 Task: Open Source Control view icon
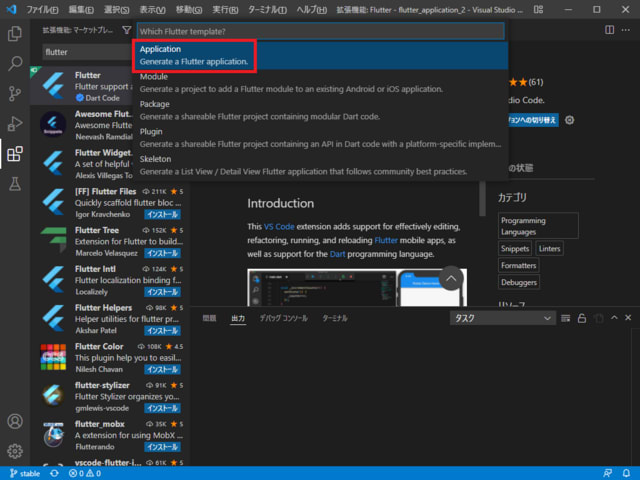tap(15, 94)
